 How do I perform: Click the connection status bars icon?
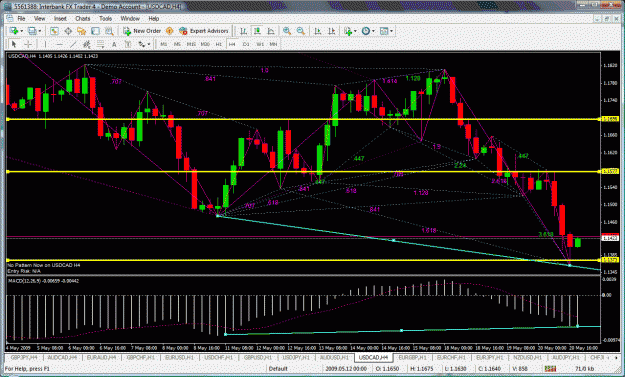point(550,369)
